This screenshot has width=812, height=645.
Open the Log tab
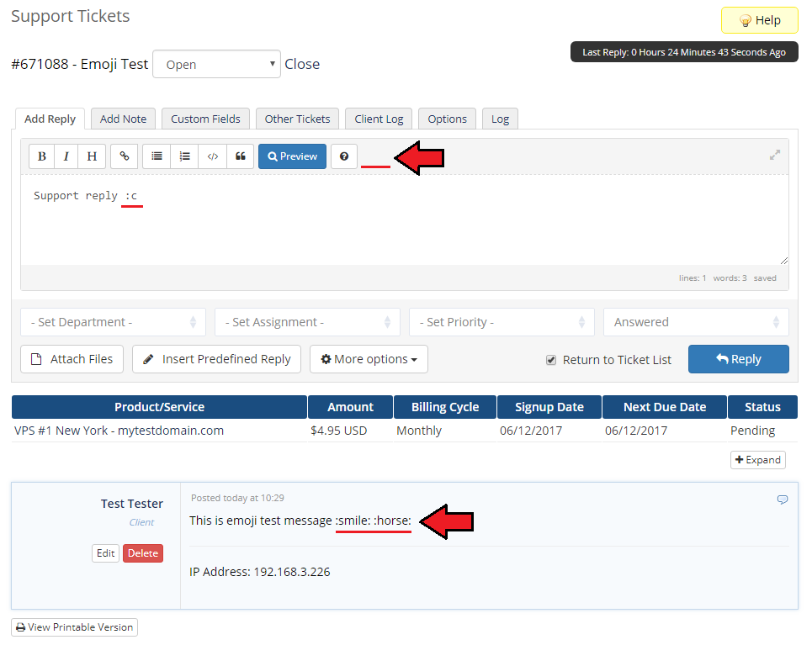pos(500,119)
